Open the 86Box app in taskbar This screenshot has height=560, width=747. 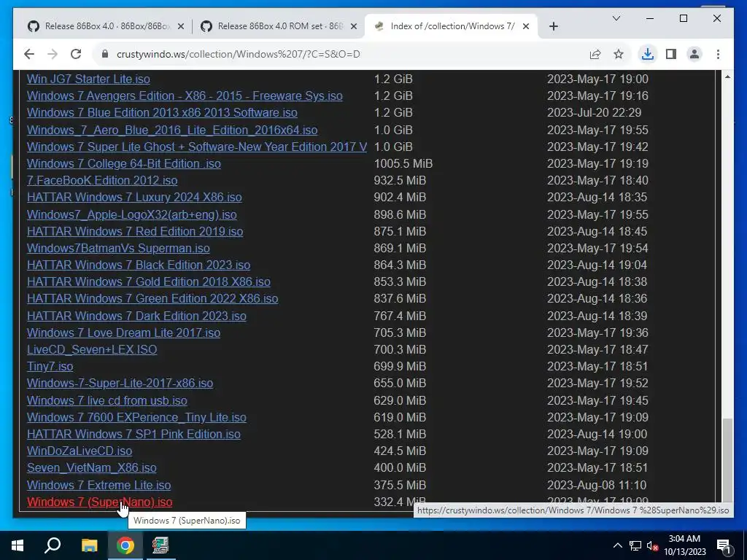point(160,545)
